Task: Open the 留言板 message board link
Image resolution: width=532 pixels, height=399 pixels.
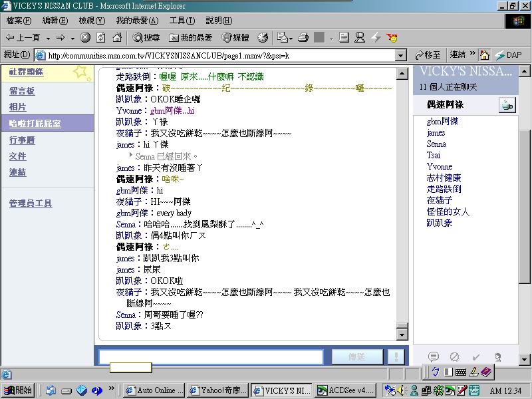Action: (22, 91)
